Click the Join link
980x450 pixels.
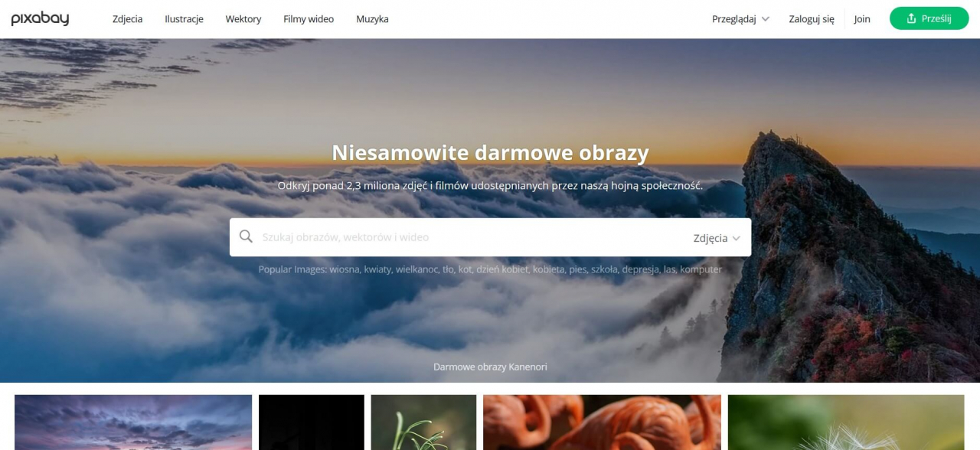click(x=862, y=19)
